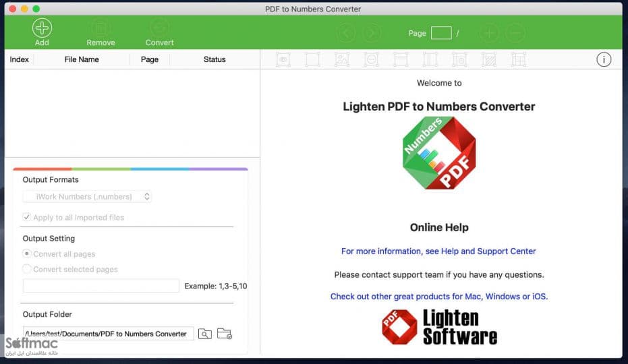628x364 pixels.
Task: Select Convert selected pages option
Action: pyautogui.click(x=26, y=269)
